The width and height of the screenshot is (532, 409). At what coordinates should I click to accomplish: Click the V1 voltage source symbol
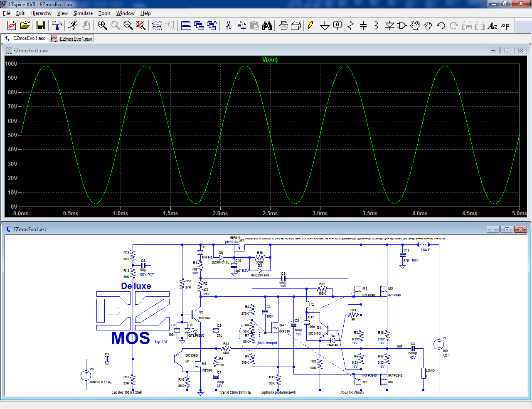439,344
